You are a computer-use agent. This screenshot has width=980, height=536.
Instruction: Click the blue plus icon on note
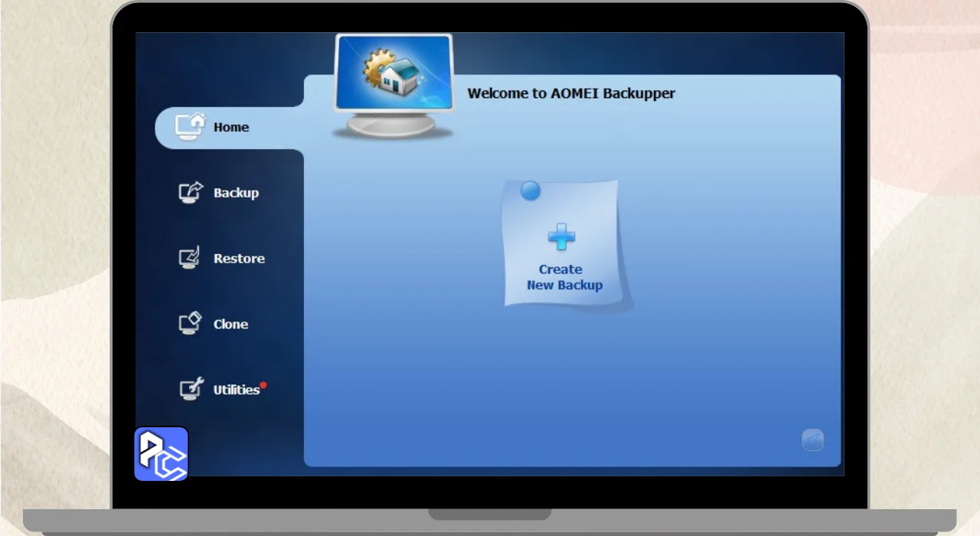point(562,237)
